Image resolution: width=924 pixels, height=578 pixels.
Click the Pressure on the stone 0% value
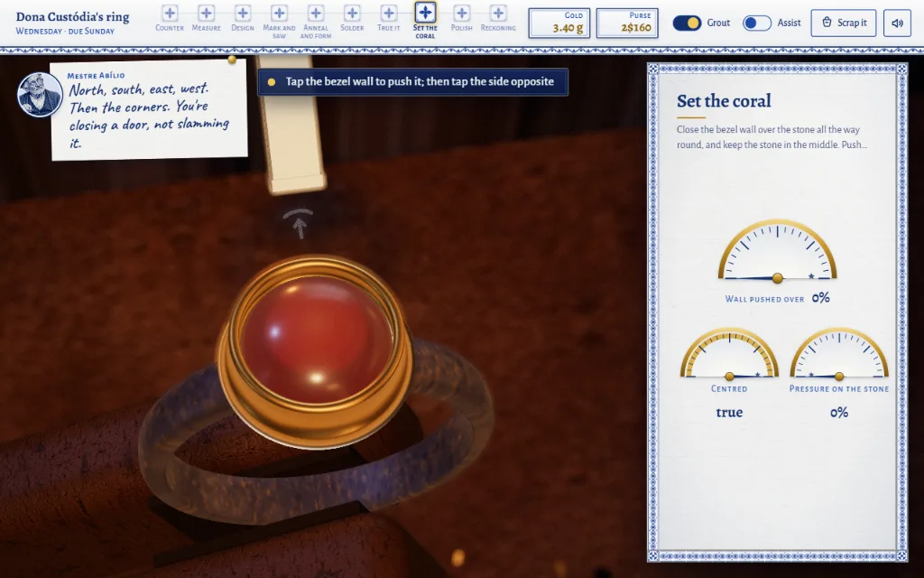(839, 412)
